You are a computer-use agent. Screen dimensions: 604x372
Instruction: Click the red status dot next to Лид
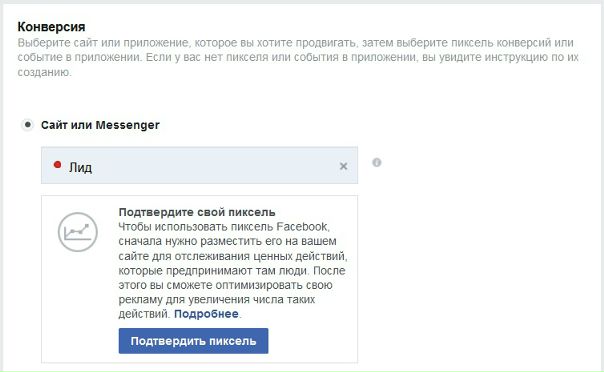[x=57, y=165]
